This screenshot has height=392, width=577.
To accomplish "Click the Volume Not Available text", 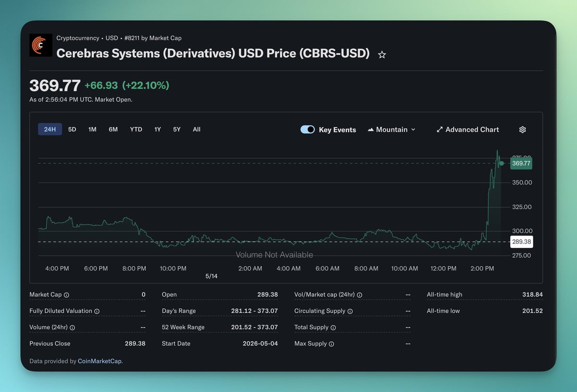I will click(x=274, y=255).
